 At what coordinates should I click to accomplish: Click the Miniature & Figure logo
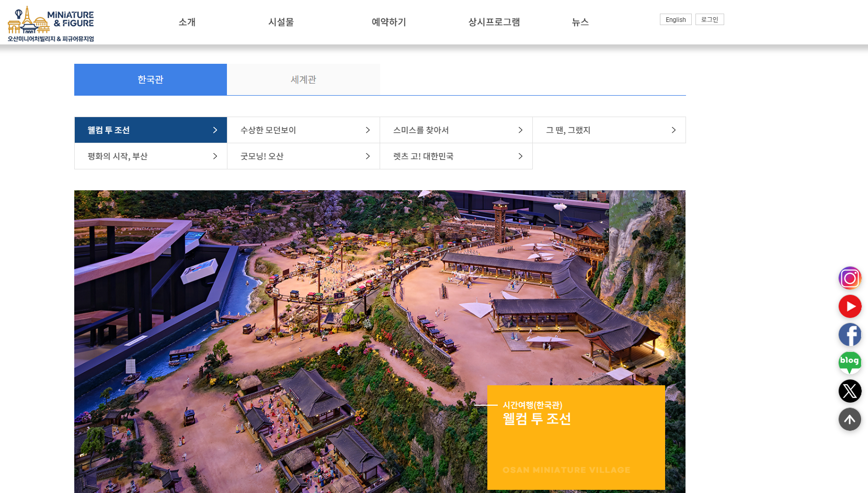(x=51, y=24)
